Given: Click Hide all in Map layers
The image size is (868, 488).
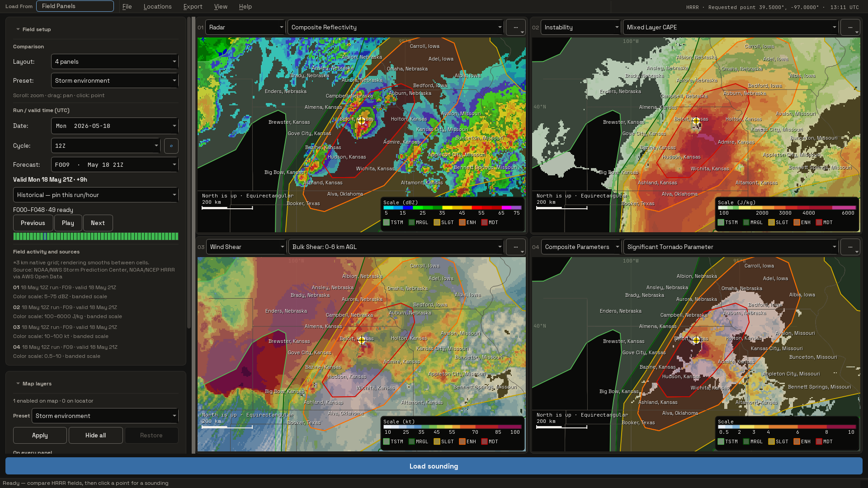Looking at the screenshot, I should click(x=95, y=436).
